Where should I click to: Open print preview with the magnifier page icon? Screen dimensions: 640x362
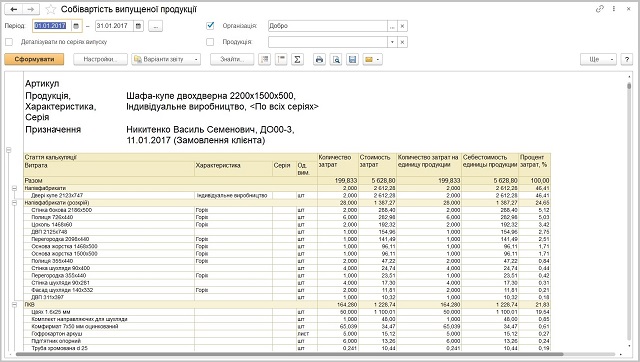click(336, 59)
